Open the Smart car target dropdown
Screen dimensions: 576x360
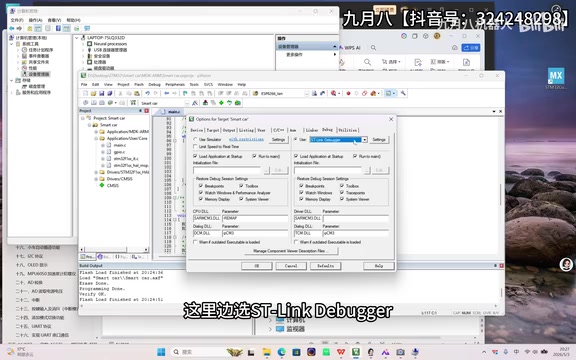point(187,103)
